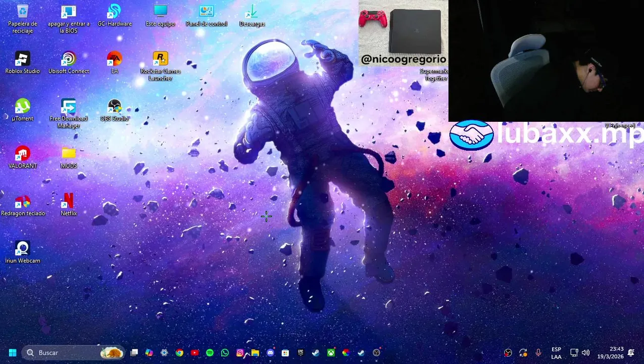Select the EA desktop shortcut
Viewport: 644px width, 364px height.
tap(115, 63)
